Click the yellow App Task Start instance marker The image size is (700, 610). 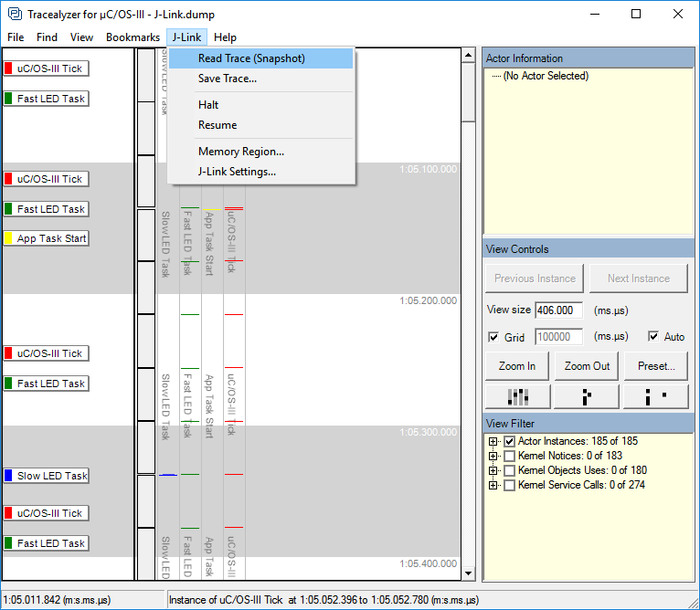click(212, 209)
